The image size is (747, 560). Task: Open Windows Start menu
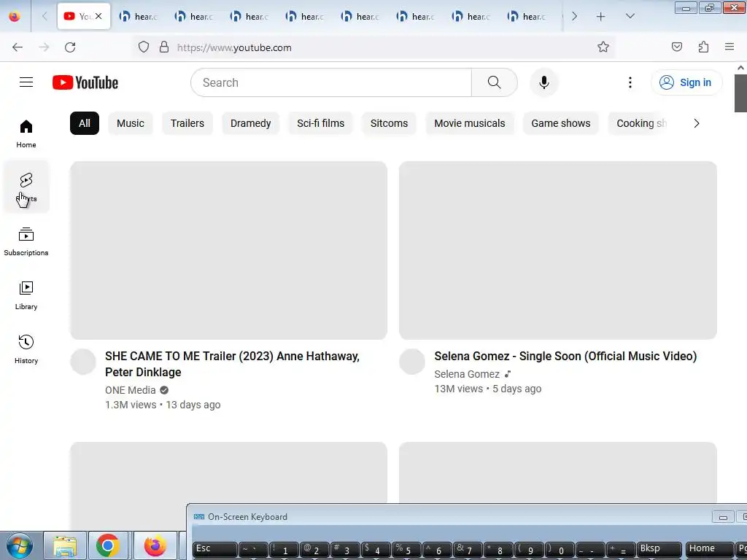pos(20,545)
